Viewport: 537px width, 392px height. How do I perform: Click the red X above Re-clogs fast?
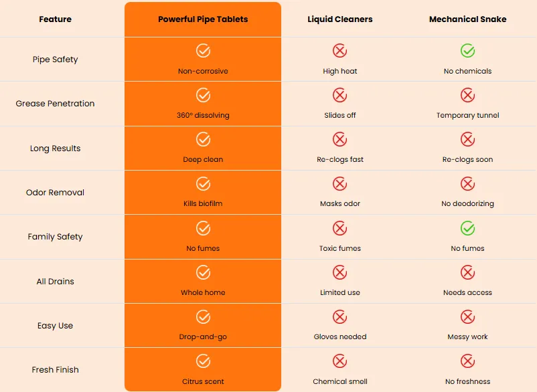click(339, 139)
